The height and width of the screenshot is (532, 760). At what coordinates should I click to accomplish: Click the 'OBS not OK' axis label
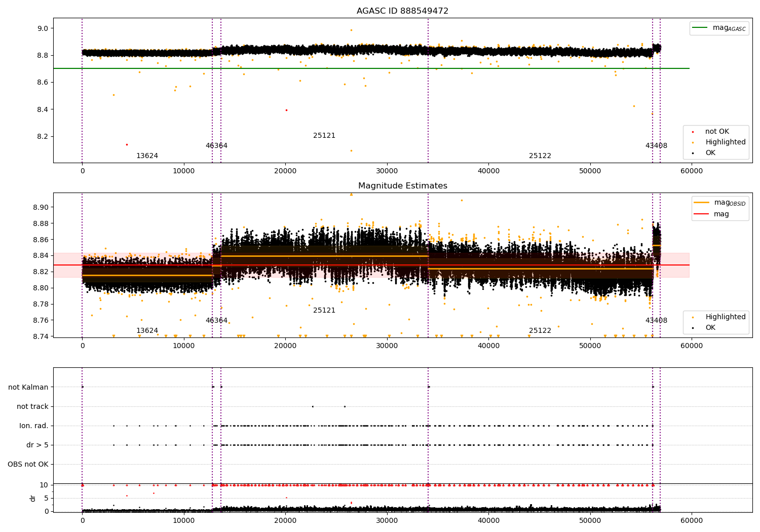pos(28,465)
